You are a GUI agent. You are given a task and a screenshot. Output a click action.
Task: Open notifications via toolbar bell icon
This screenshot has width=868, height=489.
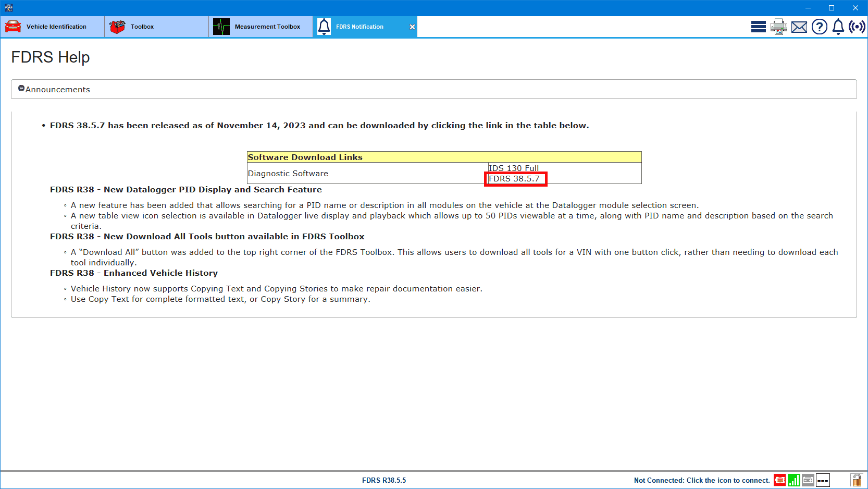coord(838,27)
